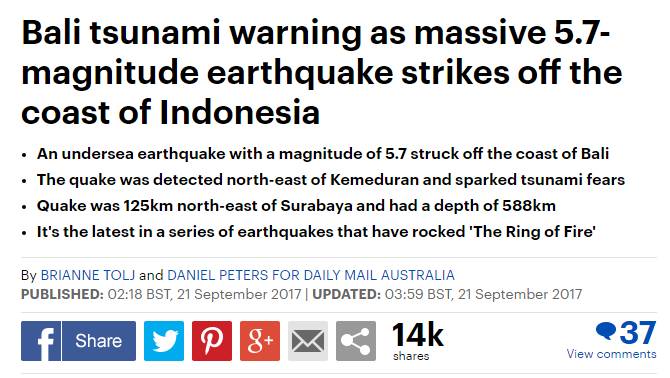Click the Surabaya depth of 588km bullet
Screen dimensions: 670x378
point(296,206)
